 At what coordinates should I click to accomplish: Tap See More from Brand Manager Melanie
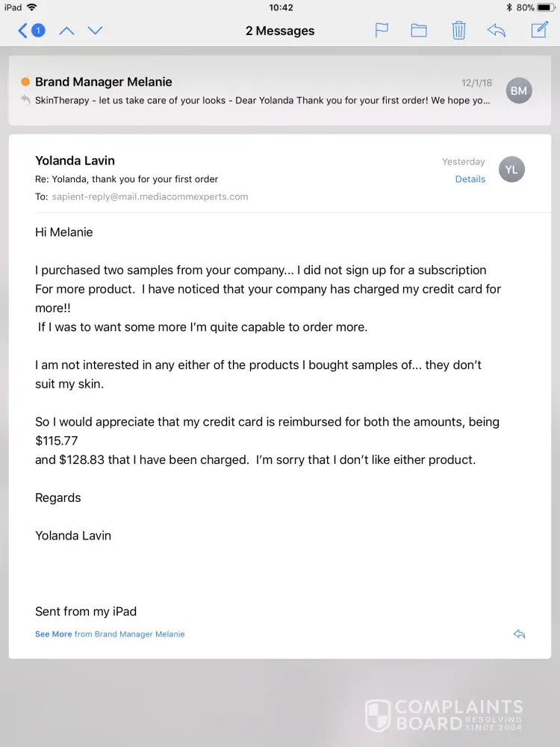pos(110,634)
